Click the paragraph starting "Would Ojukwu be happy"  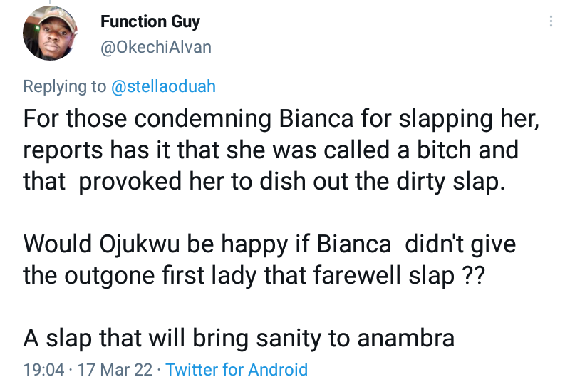269,260
